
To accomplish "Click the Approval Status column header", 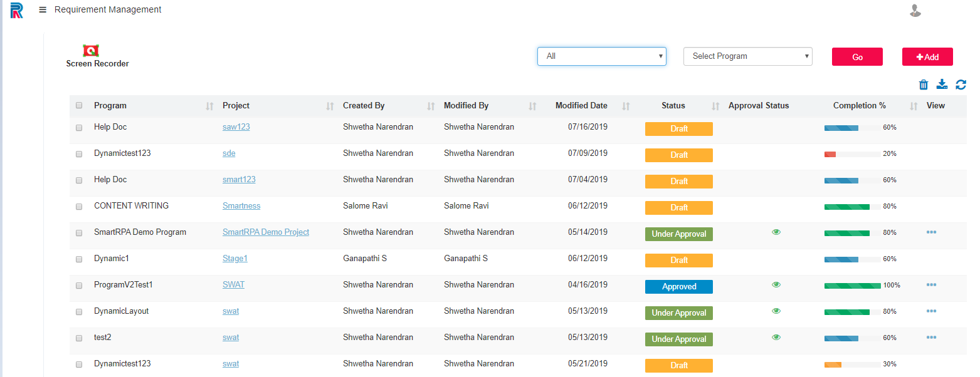I will pos(759,106).
